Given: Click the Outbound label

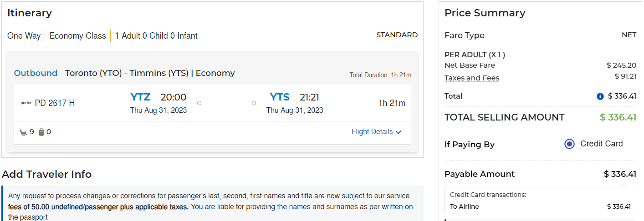Looking at the screenshot, I should 36,73.
